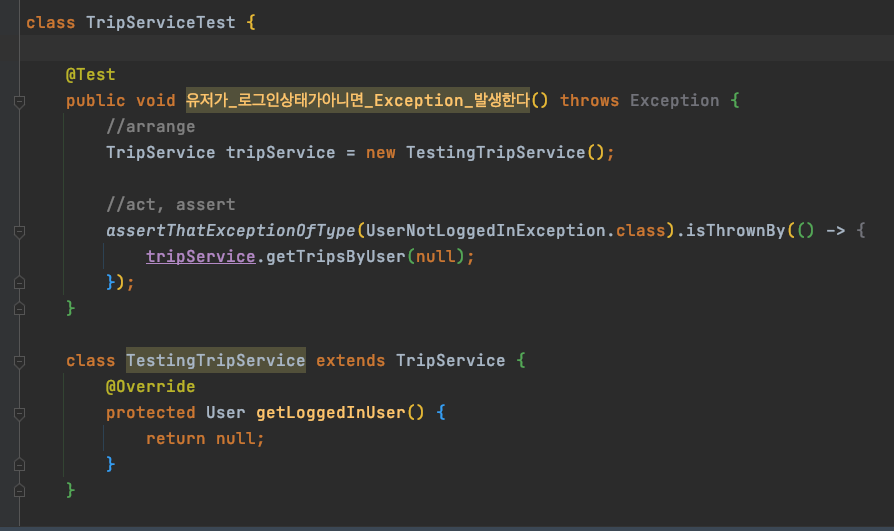
Task: Collapse the fold end marker beside });
Action: [19, 283]
